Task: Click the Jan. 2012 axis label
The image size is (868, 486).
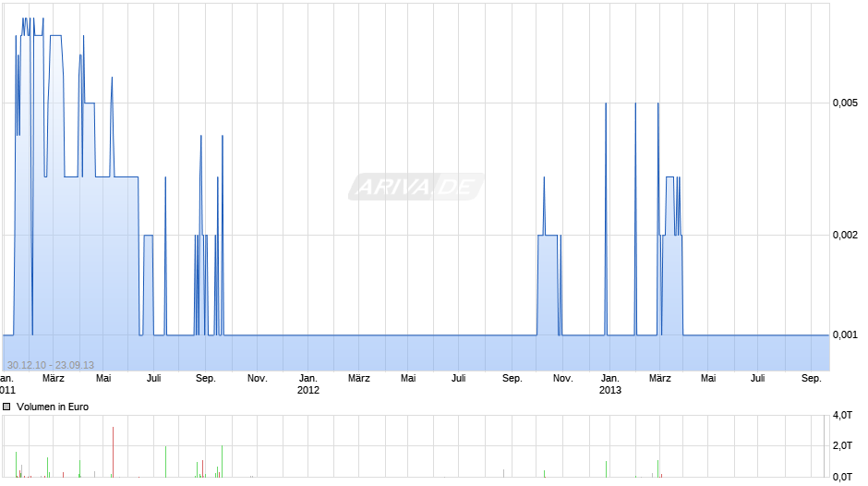Action: click(308, 384)
